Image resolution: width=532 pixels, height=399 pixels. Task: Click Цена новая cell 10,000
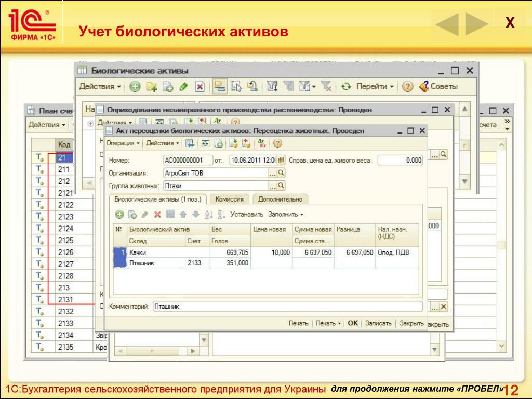[271, 252]
